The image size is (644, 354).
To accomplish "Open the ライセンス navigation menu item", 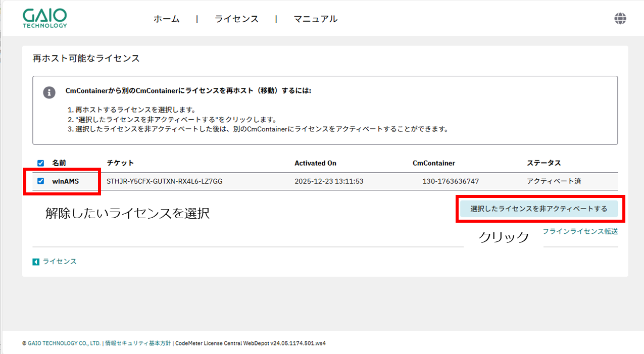I will click(236, 19).
